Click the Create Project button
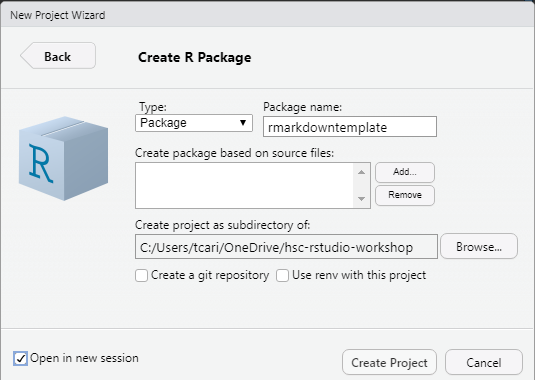535x380 pixels. point(389,362)
